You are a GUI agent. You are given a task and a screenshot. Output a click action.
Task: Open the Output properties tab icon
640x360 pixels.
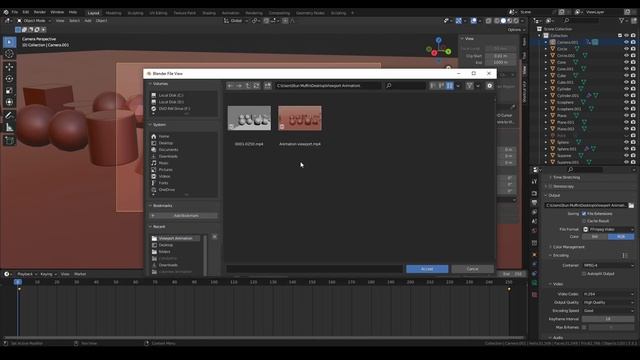point(534,203)
